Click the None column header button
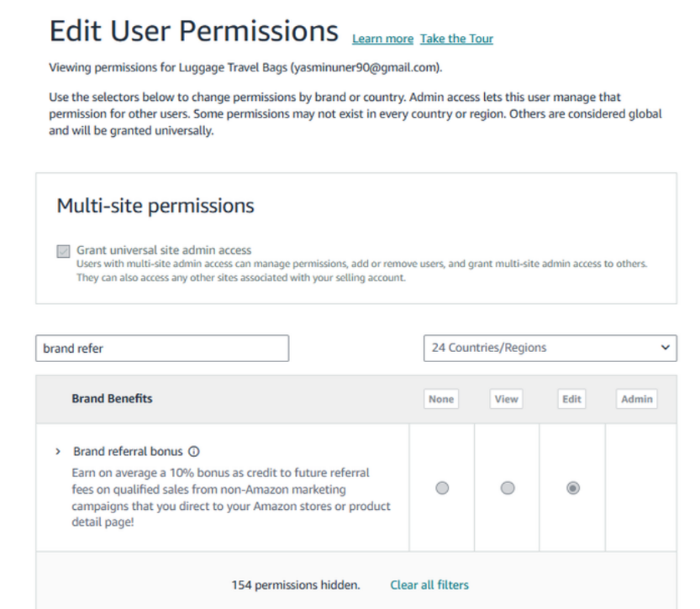The width and height of the screenshot is (700, 609). click(x=441, y=400)
